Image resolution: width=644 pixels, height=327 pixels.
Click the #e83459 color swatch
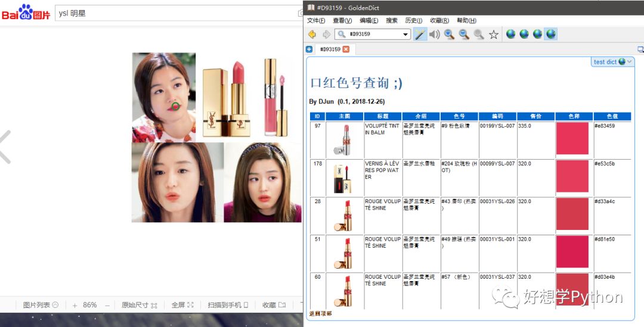(x=572, y=138)
